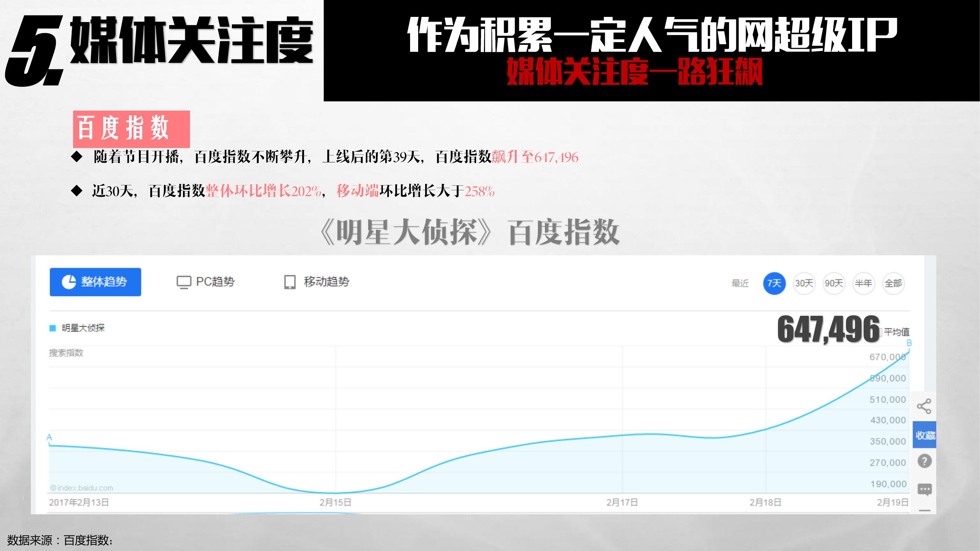Viewport: 980px width, 551px height.
Task: Choose the 30天 time range
Action: tap(804, 283)
